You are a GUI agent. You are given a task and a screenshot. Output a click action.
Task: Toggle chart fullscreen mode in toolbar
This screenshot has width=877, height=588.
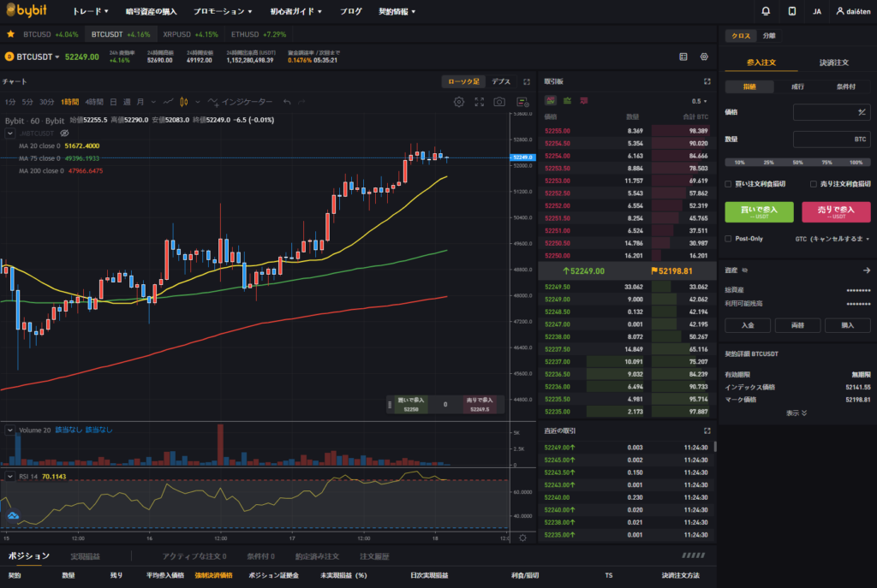pos(480,102)
